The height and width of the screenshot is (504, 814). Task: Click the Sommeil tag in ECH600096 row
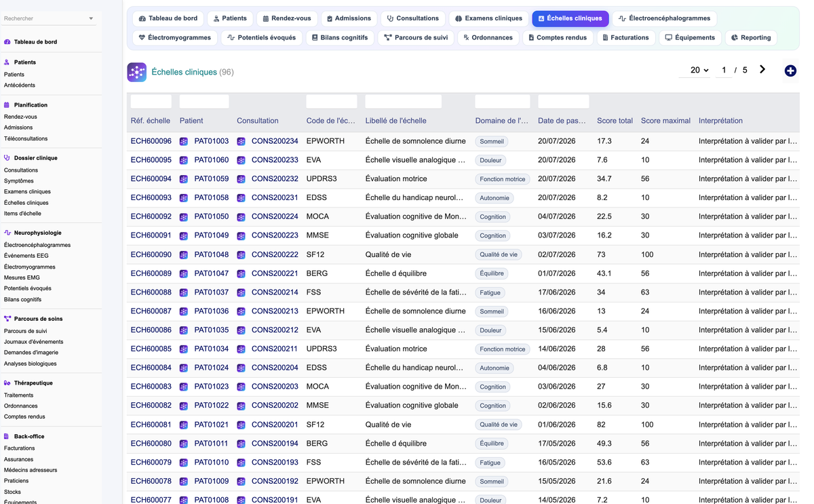[x=492, y=142]
